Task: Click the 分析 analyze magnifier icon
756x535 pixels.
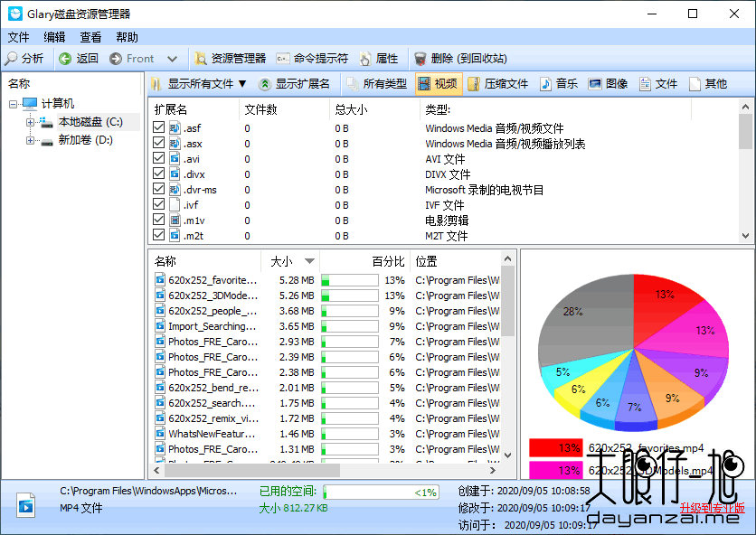Action: coord(11,59)
